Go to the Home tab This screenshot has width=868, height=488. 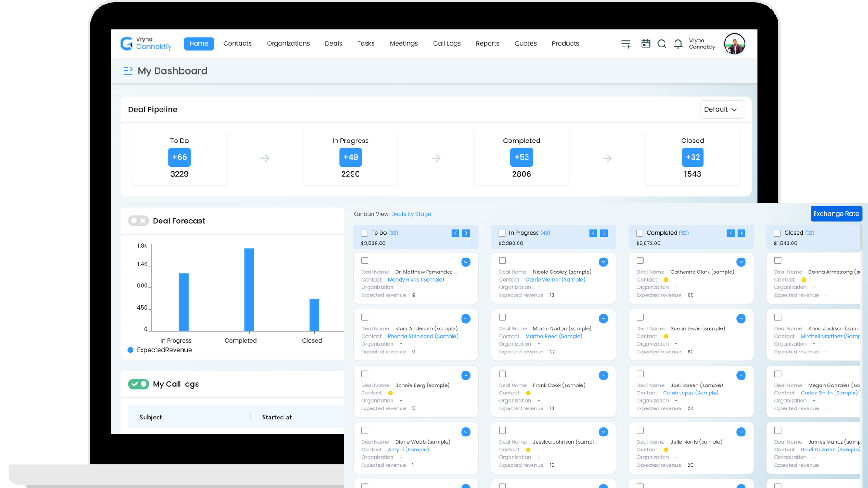tap(199, 43)
